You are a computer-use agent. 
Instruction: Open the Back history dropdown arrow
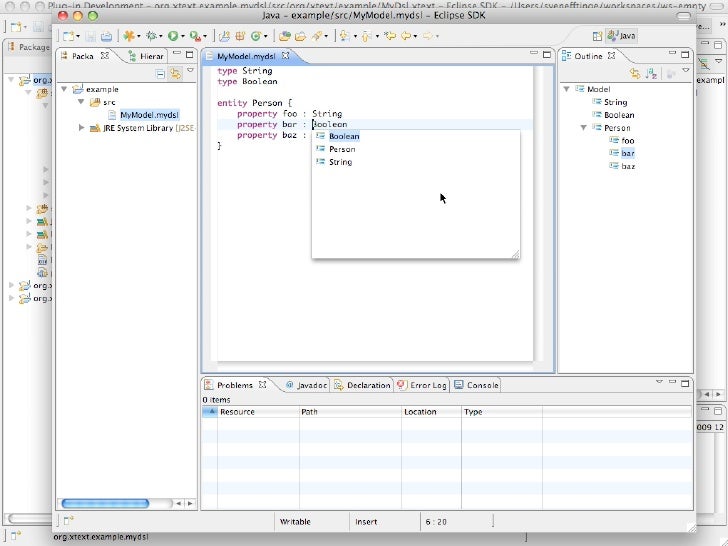pos(415,36)
